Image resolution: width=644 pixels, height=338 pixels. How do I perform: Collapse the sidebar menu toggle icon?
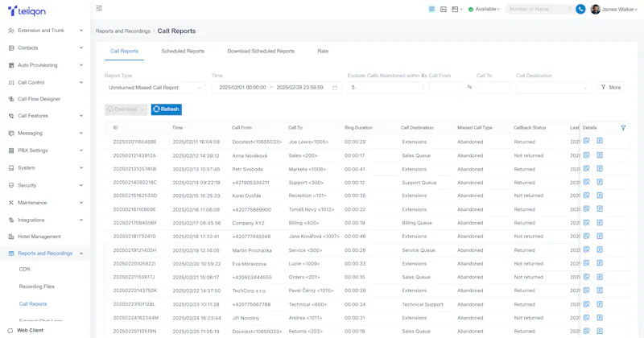99,8
